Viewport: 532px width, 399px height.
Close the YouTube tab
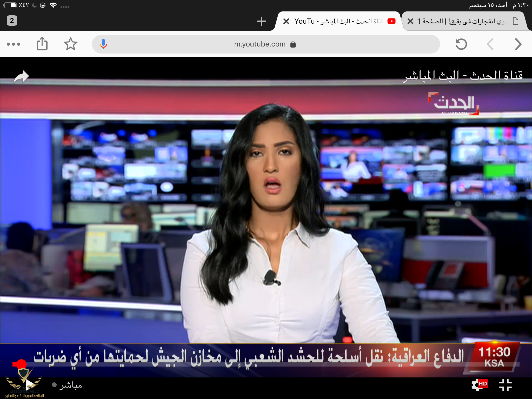click(286, 21)
